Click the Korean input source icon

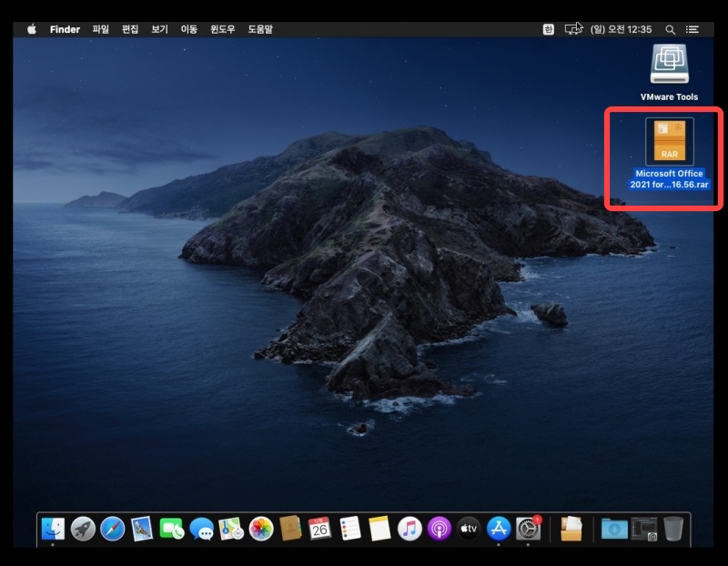coord(549,29)
